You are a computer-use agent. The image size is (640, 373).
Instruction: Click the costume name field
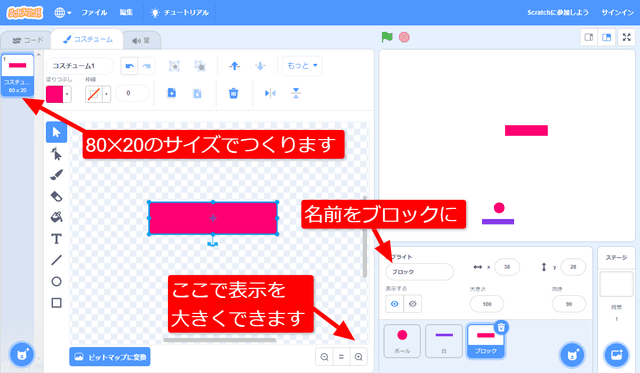tap(80, 66)
